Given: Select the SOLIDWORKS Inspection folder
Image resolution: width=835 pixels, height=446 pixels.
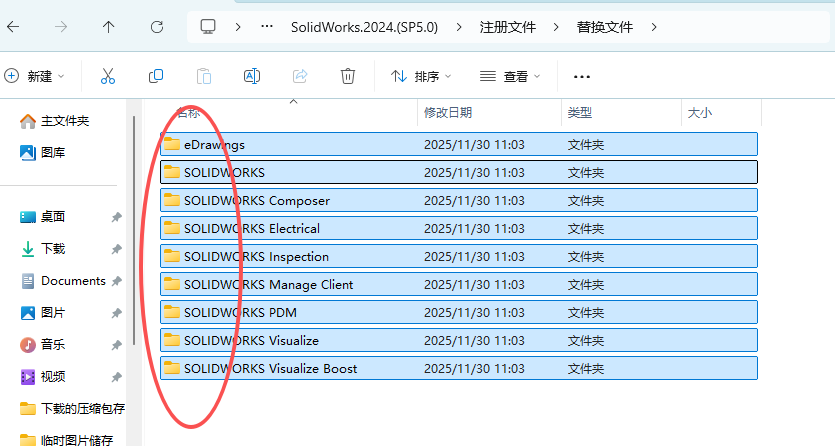Looking at the screenshot, I should (459, 257).
